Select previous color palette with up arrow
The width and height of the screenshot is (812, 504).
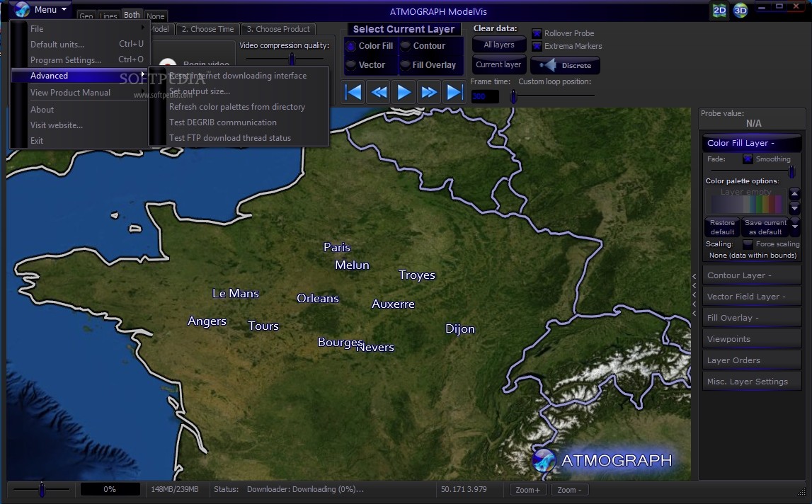tap(794, 194)
